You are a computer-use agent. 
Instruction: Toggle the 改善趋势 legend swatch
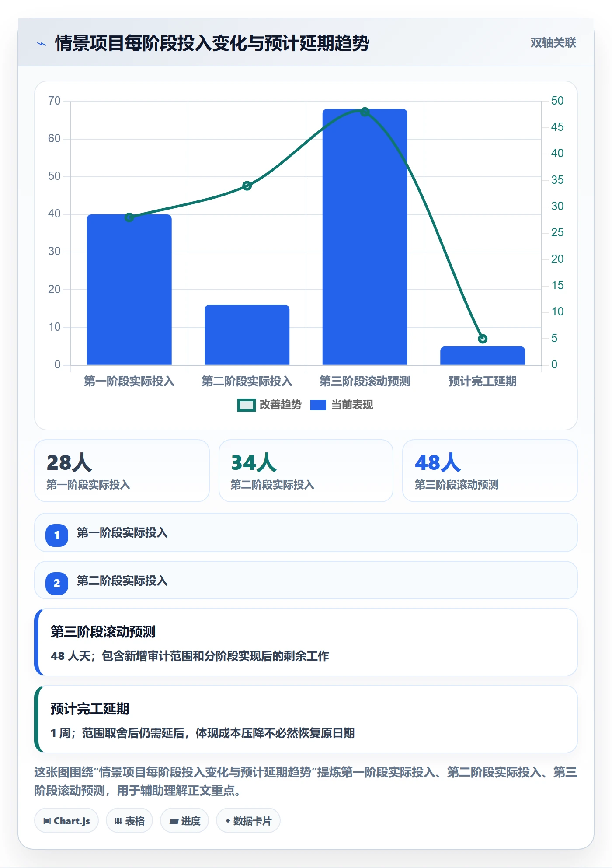pyautogui.click(x=246, y=405)
